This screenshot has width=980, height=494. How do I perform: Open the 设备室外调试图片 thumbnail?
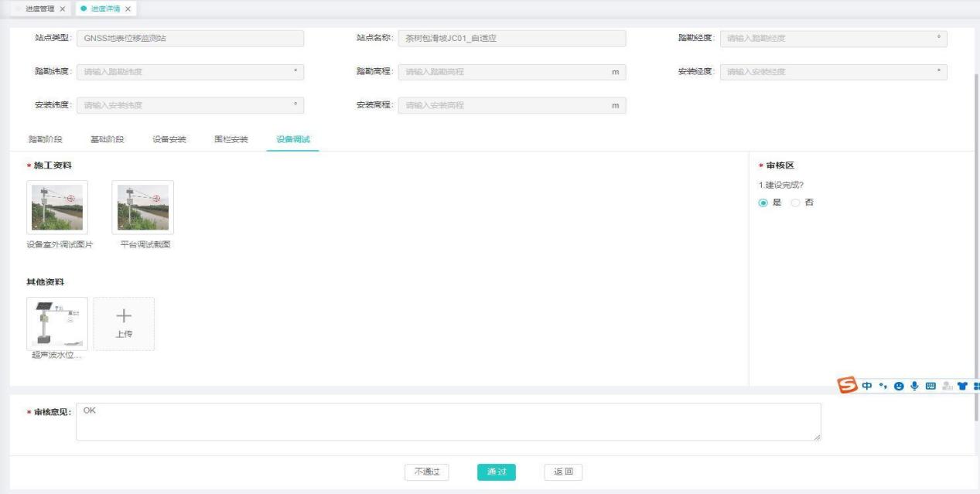[x=57, y=207]
